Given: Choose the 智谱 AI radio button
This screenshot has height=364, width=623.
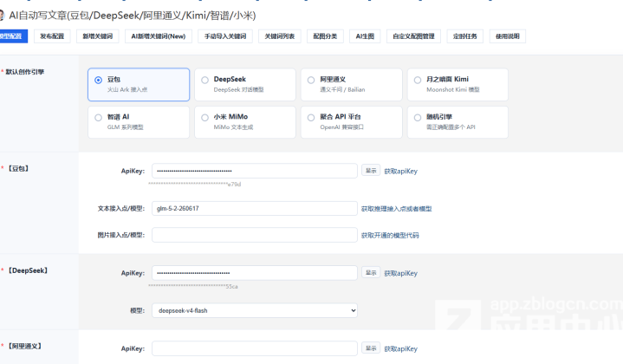Looking at the screenshot, I should click(98, 118).
